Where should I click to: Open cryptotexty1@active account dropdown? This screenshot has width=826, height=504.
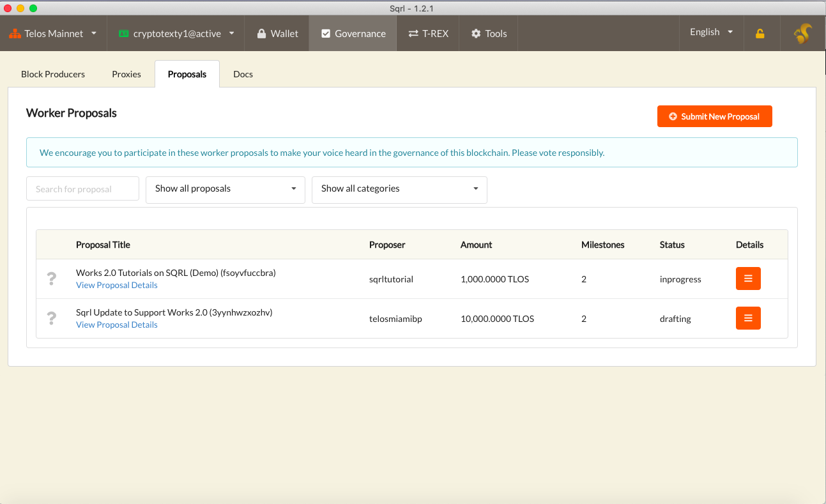176,33
